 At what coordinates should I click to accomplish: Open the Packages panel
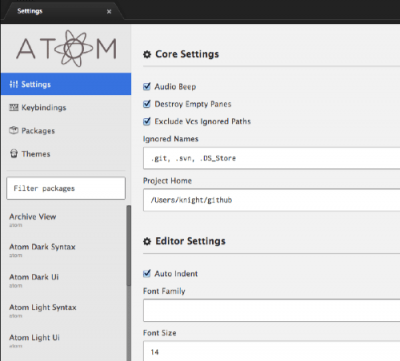[x=66, y=131]
